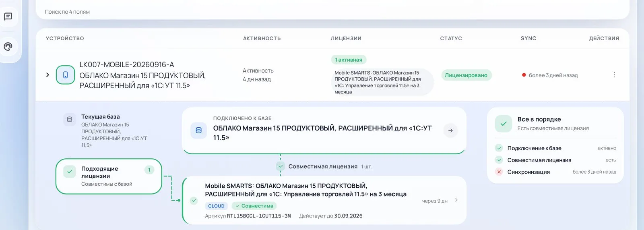Click the green check on the Mobile SMARTS license card

point(194,200)
